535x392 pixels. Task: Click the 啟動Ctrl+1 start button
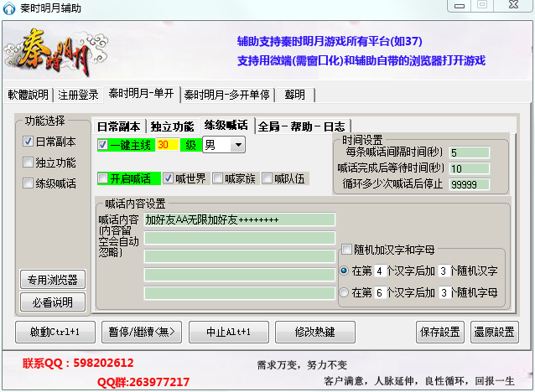click(55, 332)
